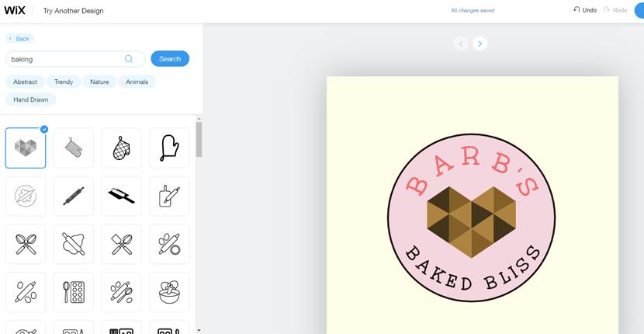Select the brown heart in logo preview
Viewport: 644px width, 334px height.
[x=471, y=221]
